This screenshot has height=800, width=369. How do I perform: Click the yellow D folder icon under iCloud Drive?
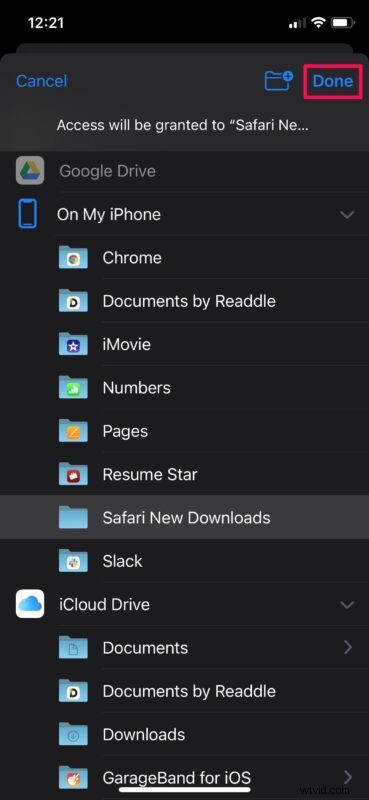pyautogui.click(x=73, y=691)
